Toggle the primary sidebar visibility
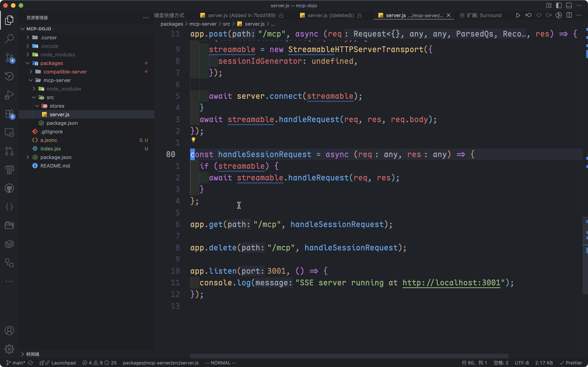 559,5
